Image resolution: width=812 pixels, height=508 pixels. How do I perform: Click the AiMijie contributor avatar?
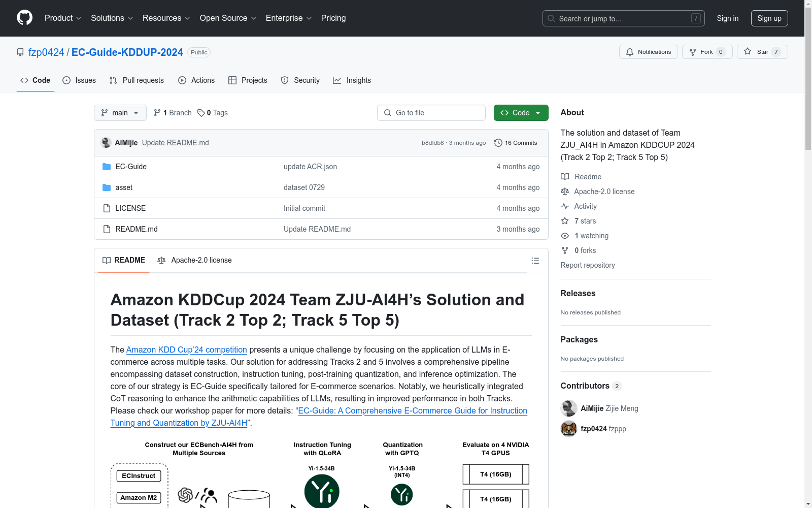[x=569, y=408]
